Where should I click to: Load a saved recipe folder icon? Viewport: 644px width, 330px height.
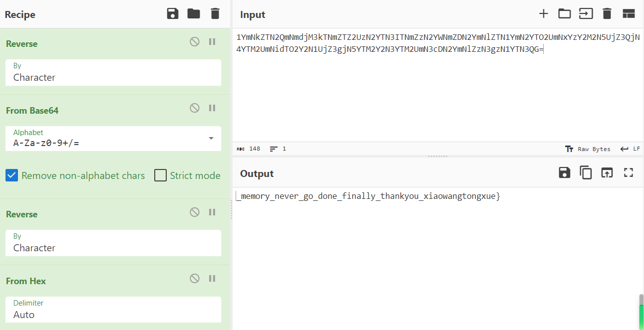[x=194, y=14]
